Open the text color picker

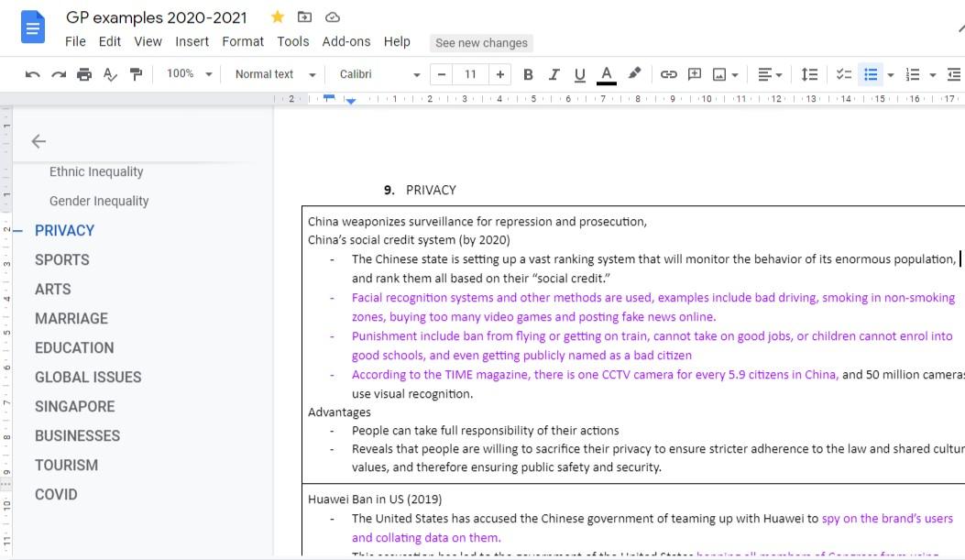click(606, 74)
